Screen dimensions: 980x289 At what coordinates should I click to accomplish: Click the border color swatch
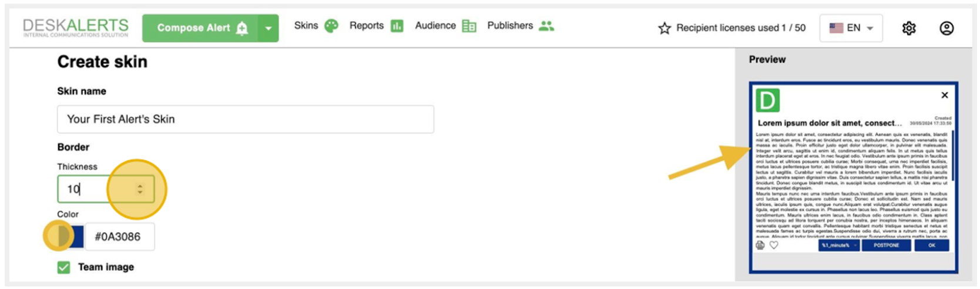tap(70, 236)
